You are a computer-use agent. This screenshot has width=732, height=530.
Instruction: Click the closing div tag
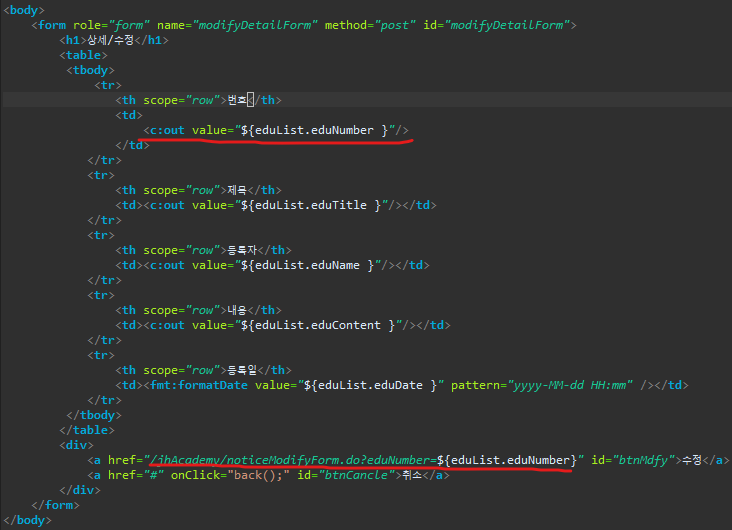coord(80,490)
